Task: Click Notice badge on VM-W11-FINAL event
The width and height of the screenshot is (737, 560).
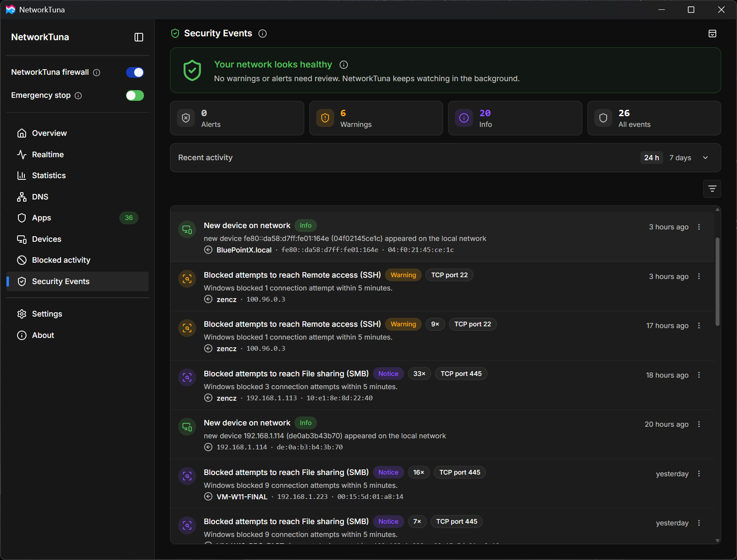Action: [388, 472]
